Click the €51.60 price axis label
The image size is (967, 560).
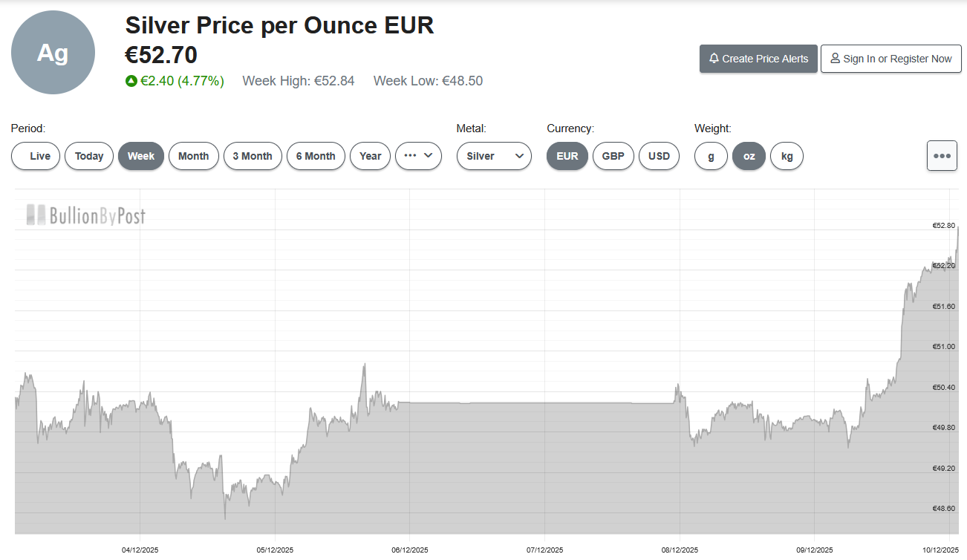pyautogui.click(x=943, y=306)
